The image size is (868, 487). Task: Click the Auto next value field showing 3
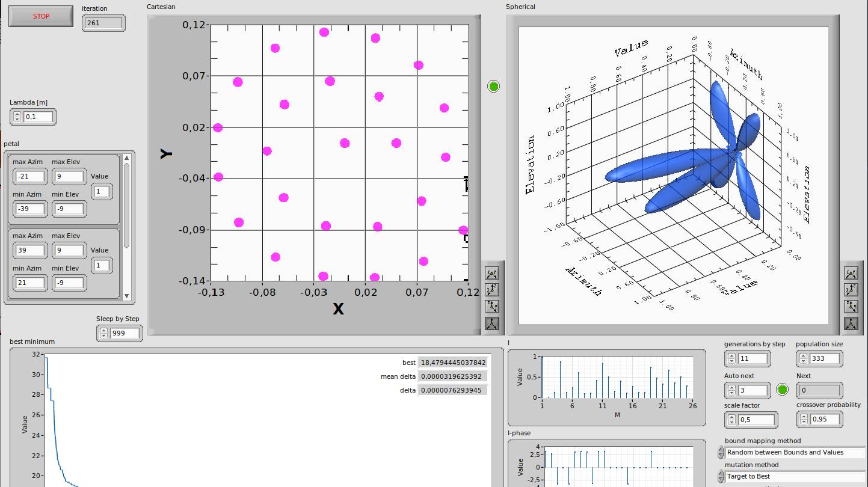point(753,390)
